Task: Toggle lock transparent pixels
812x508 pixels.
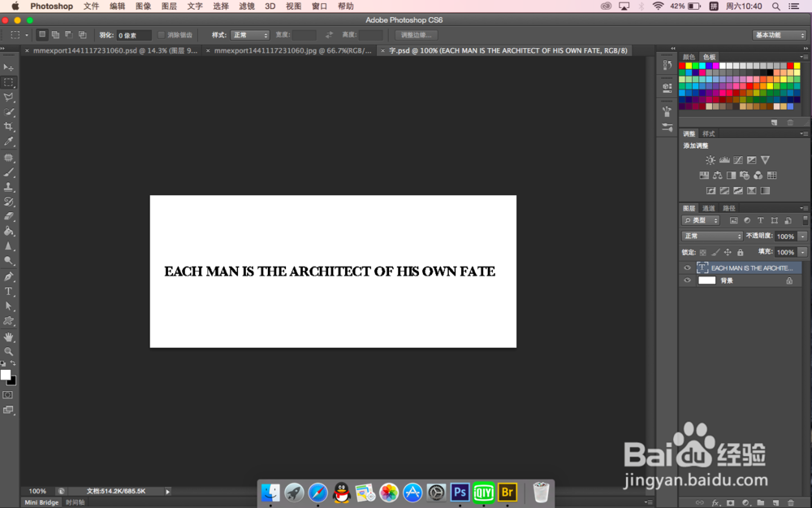Action: click(x=702, y=253)
